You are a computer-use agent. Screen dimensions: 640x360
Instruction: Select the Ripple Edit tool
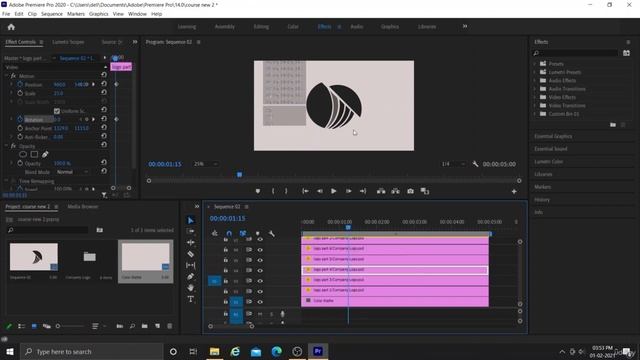[191, 242]
